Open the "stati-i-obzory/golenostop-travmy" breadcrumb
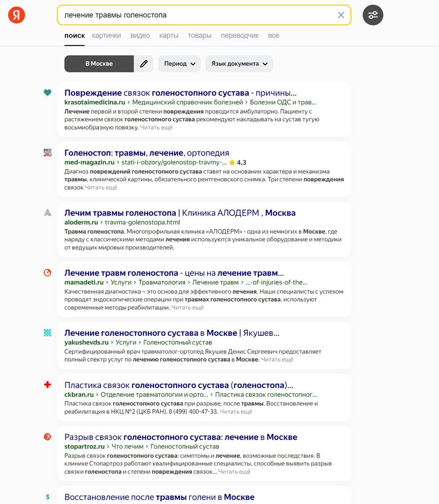439x504 pixels. click(x=174, y=163)
